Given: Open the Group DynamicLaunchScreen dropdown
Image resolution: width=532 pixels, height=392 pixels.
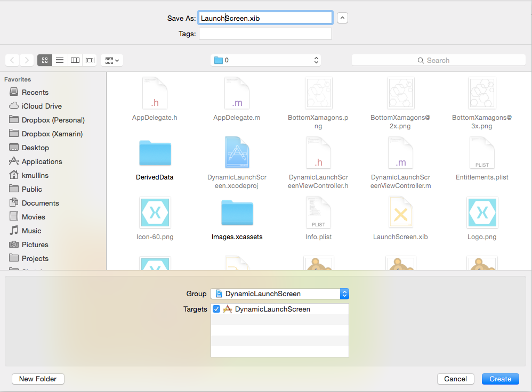Looking at the screenshot, I should [x=279, y=293].
